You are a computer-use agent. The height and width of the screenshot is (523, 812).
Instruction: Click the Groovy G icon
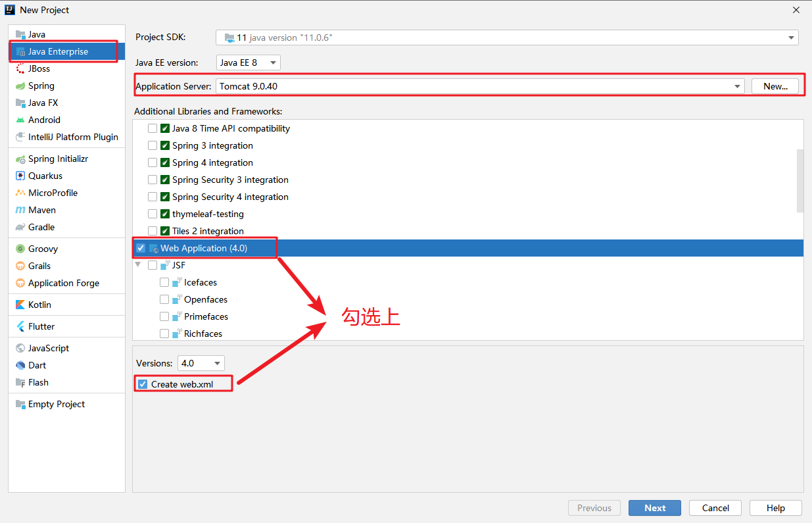point(20,249)
